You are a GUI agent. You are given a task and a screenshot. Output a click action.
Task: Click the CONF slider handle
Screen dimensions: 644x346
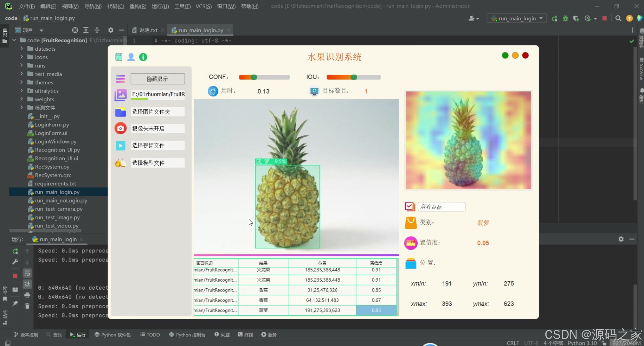254,77
